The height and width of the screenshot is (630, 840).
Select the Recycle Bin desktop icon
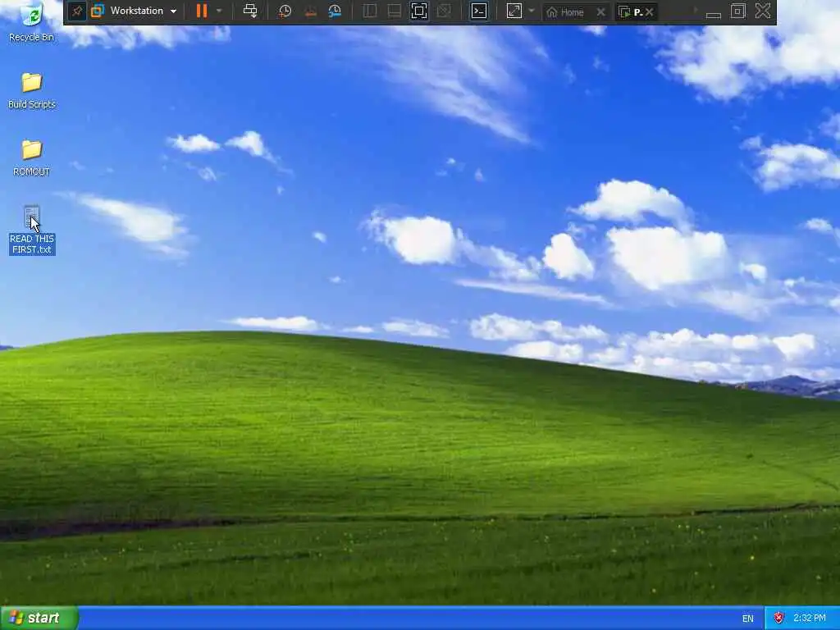point(32,22)
